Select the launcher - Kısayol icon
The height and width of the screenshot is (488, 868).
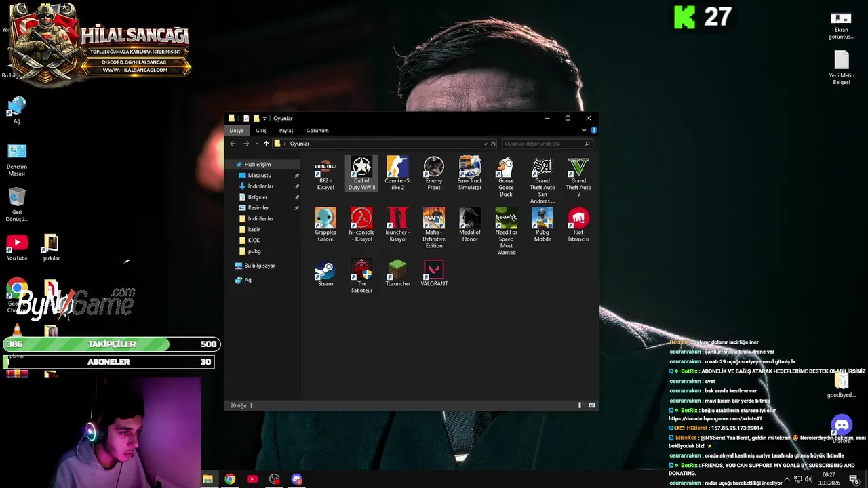[397, 225]
